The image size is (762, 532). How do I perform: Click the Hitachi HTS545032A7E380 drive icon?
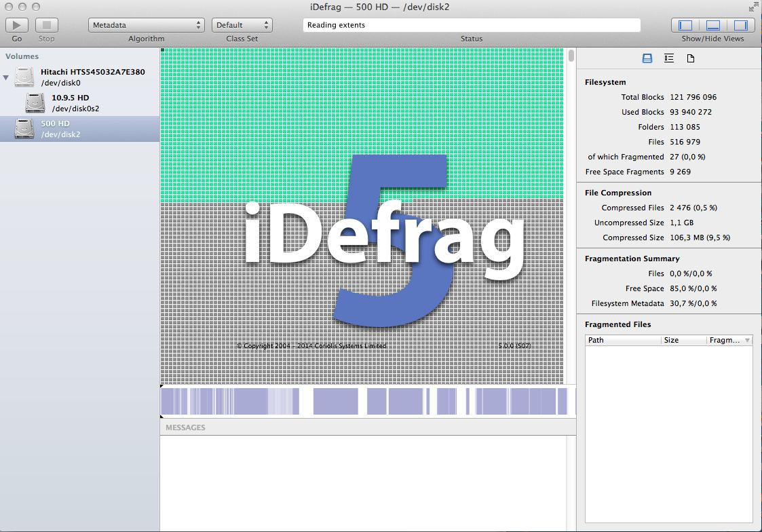coord(25,77)
